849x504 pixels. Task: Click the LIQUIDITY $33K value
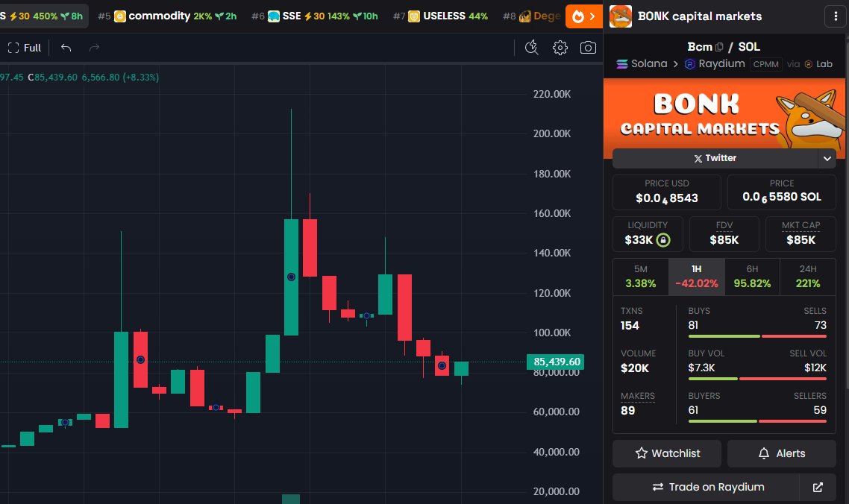coord(639,240)
